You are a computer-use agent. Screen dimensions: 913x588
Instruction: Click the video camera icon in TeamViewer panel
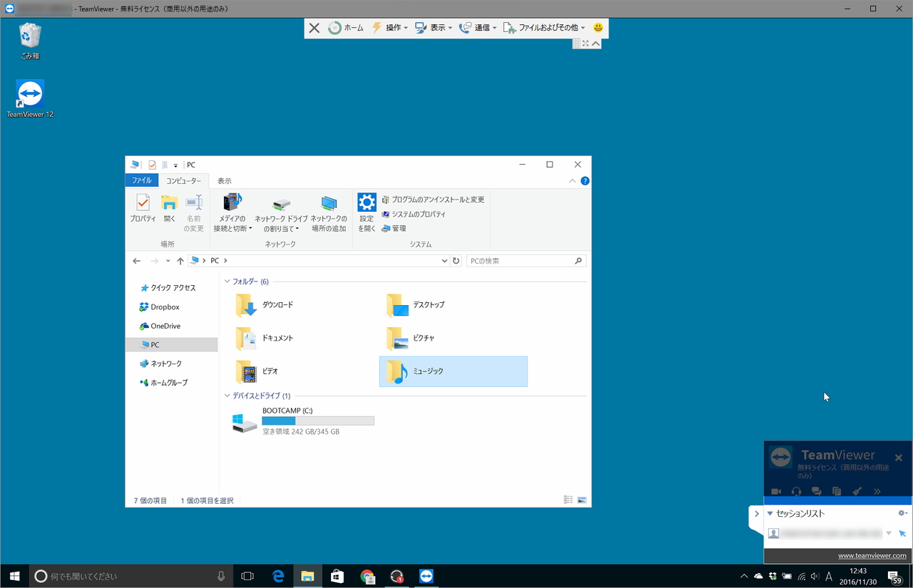click(x=776, y=491)
